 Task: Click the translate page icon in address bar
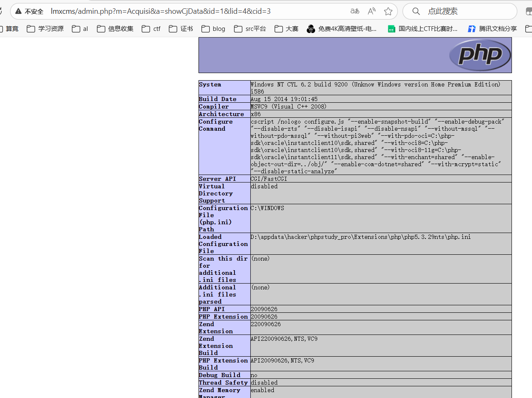[x=355, y=11]
